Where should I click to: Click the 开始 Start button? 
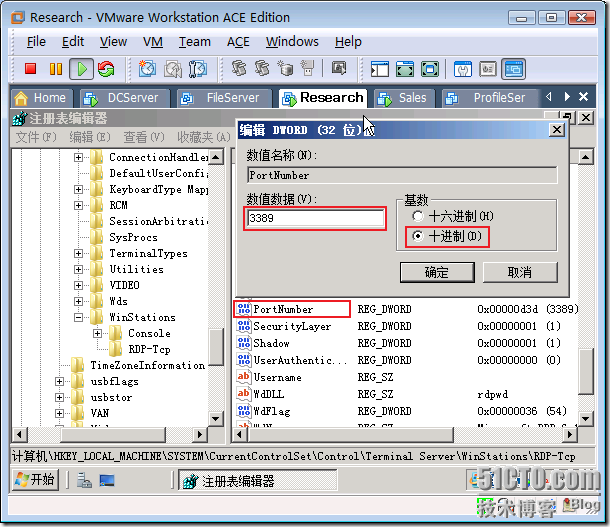[x=35, y=480]
